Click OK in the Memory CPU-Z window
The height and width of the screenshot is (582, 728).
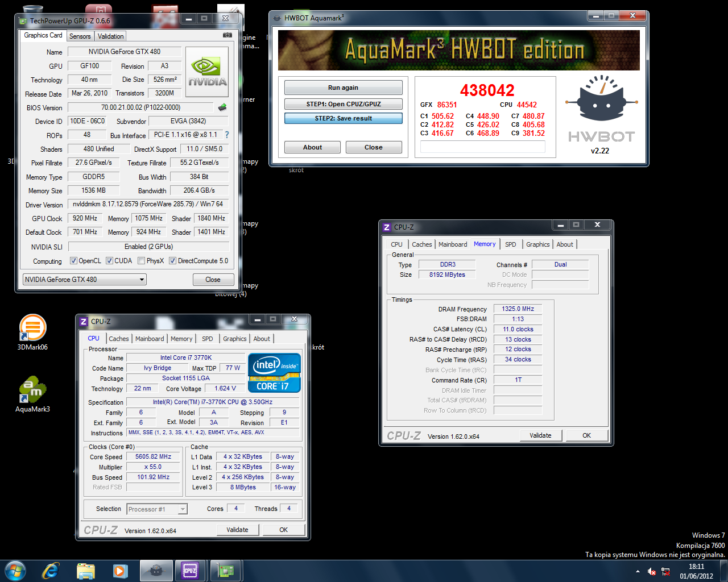click(587, 435)
